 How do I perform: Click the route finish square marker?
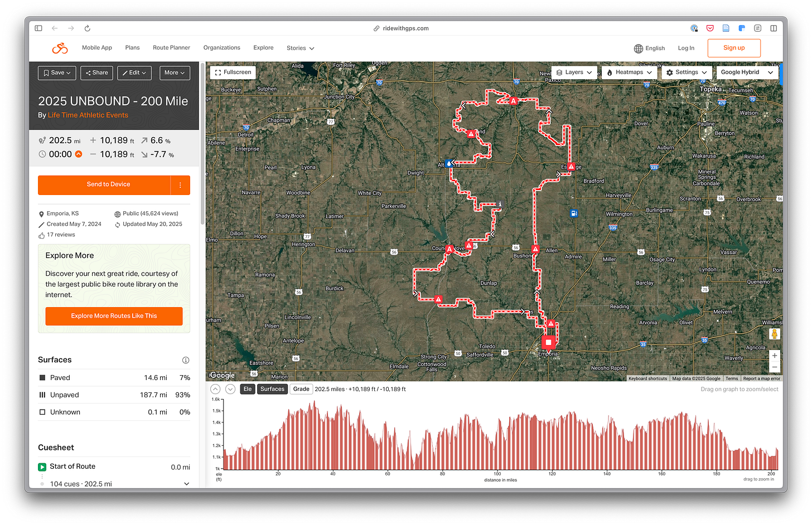[548, 342]
